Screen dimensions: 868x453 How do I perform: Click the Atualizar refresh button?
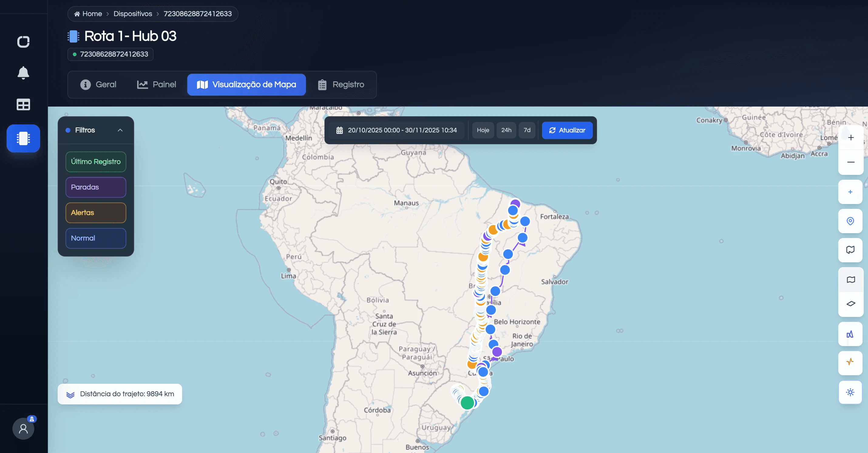(567, 130)
